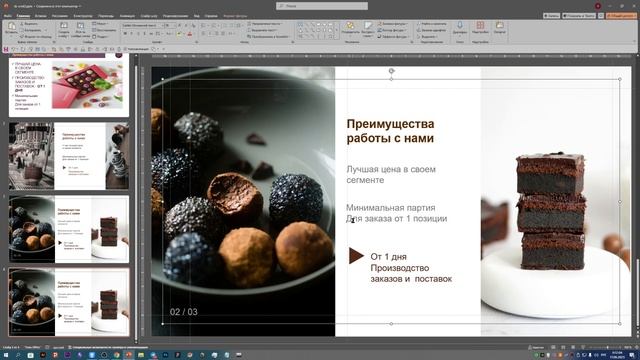Activate the Format Painter (Формат по образцу)
640x360 pixels.
37,36
